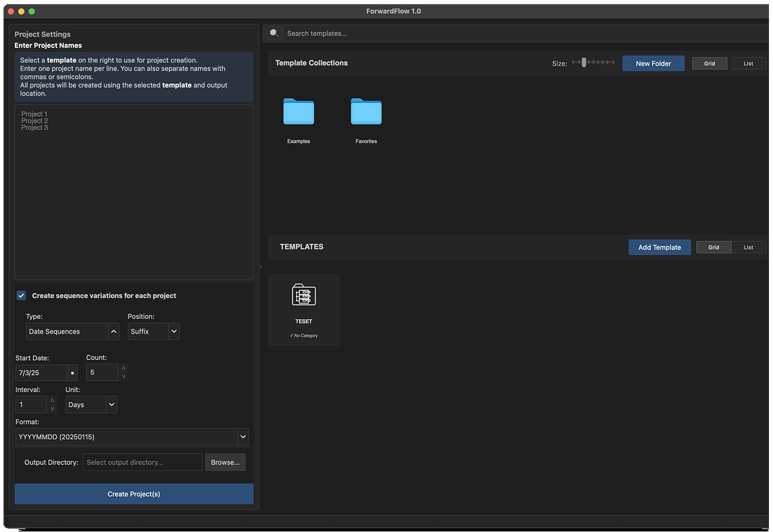Decrease the Interval value with down arrow

(53, 409)
